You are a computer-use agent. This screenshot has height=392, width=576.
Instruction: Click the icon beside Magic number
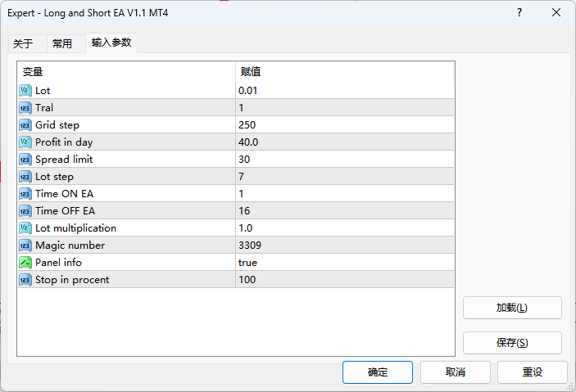click(25, 246)
